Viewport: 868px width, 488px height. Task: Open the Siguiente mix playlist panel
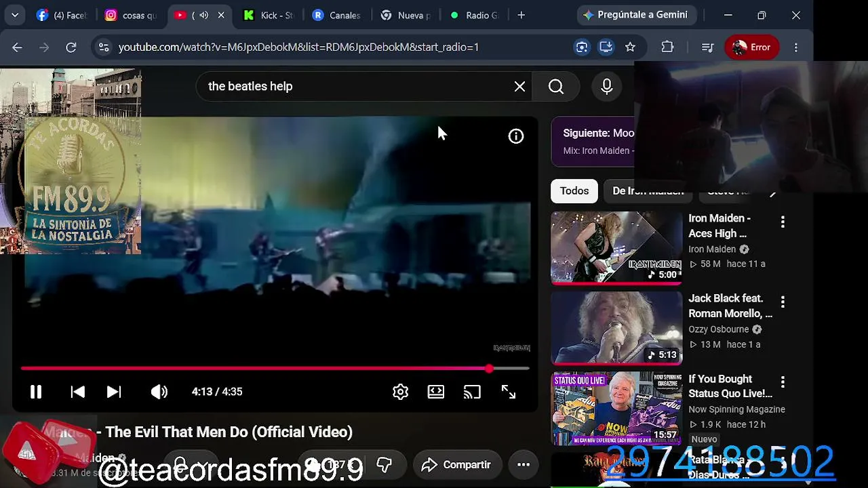click(x=593, y=142)
